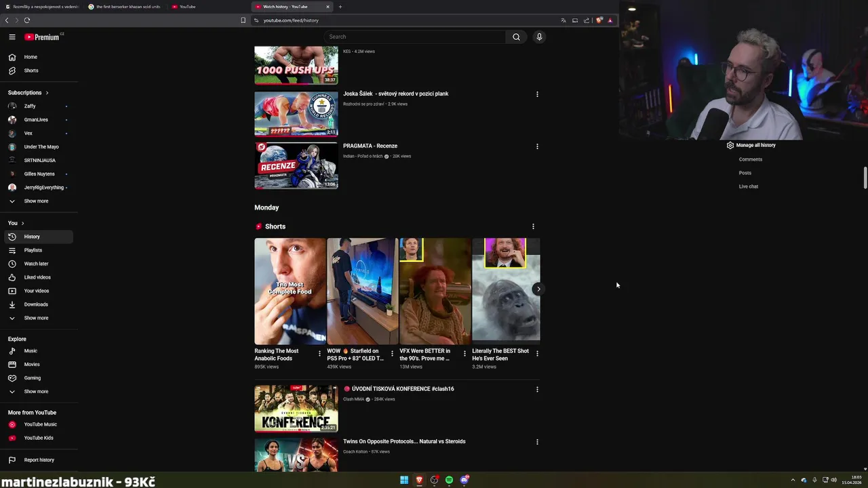Open GmanLives subscription channel
This screenshot has width=868, height=488.
click(39, 119)
